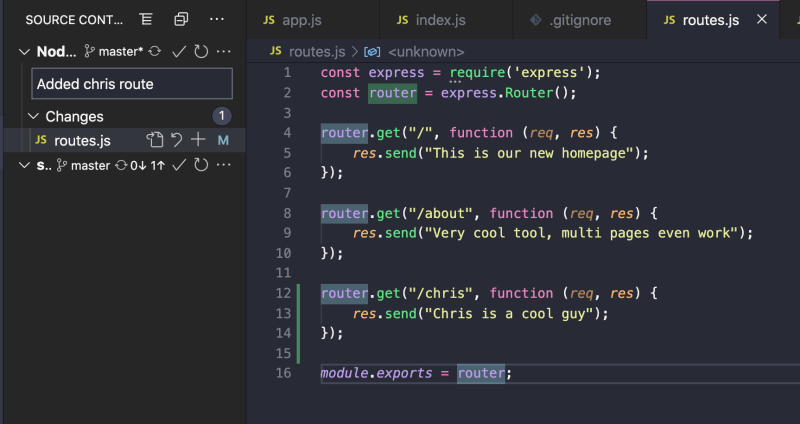This screenshot has width=800, height=424.
Task: Click the JS icon on the app.js tab
Action: click(x=269, y=20)
